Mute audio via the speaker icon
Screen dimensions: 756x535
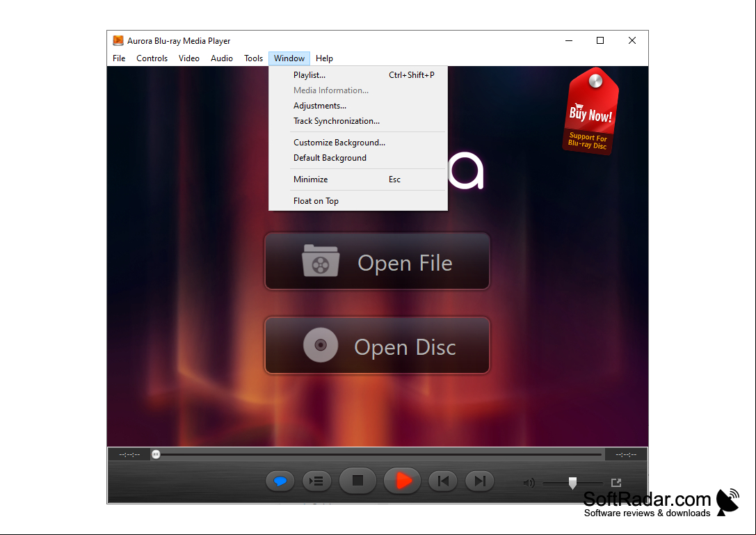coord(529,482)
